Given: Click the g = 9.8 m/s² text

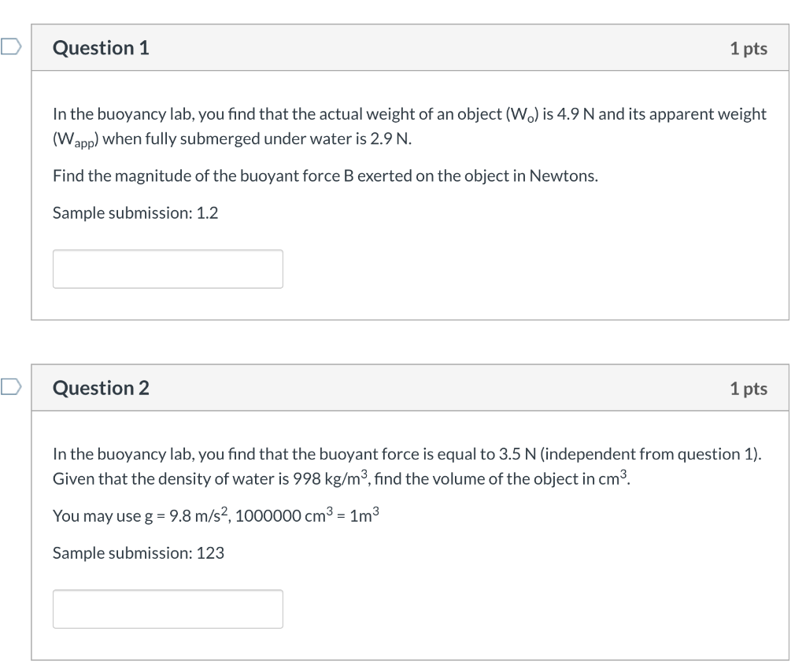Looking at the screenshot, I should coord(188,515).
